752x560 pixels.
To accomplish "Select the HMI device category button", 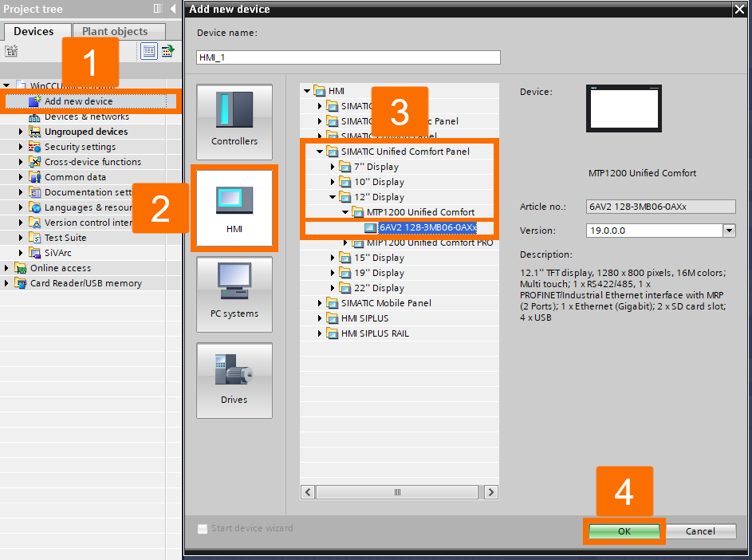I will click(x=234, y=208).
